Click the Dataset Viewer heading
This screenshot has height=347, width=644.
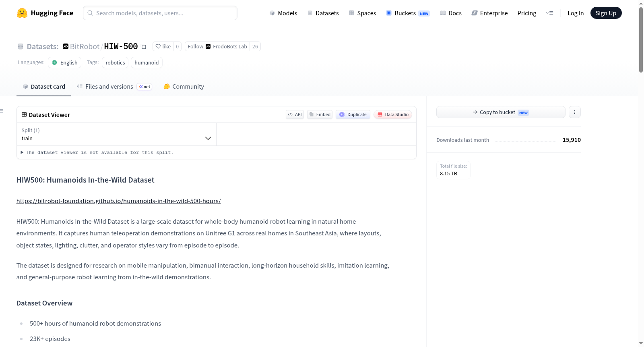coord(50,115)
